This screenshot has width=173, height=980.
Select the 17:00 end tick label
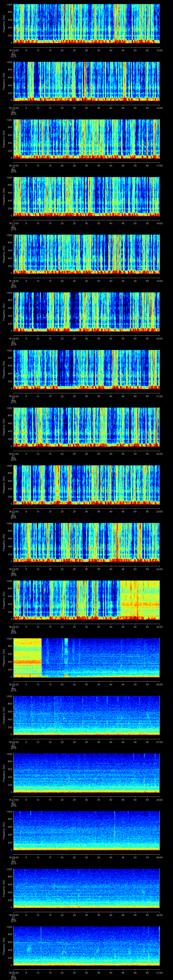pos(160,166)
